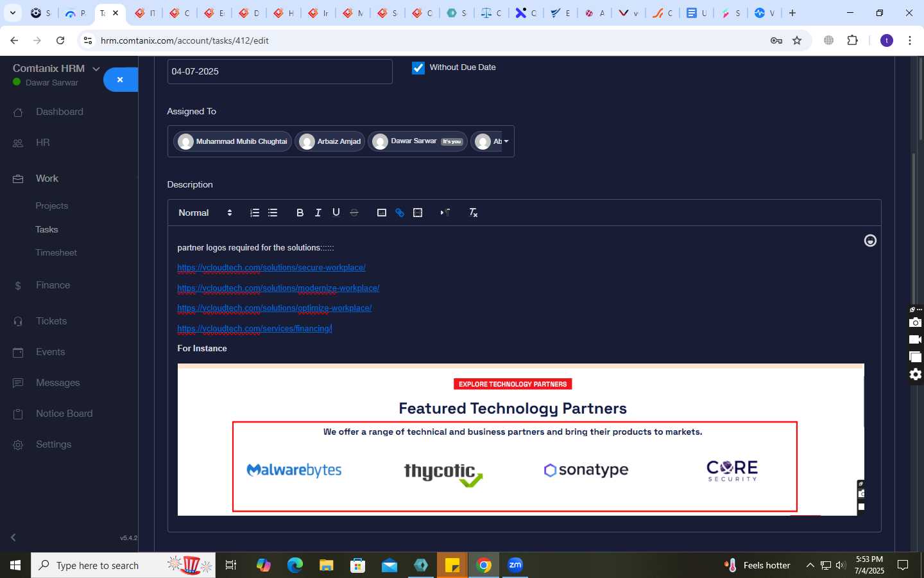Expand the Comtanix HRM account dropdown

pos(96,69)
